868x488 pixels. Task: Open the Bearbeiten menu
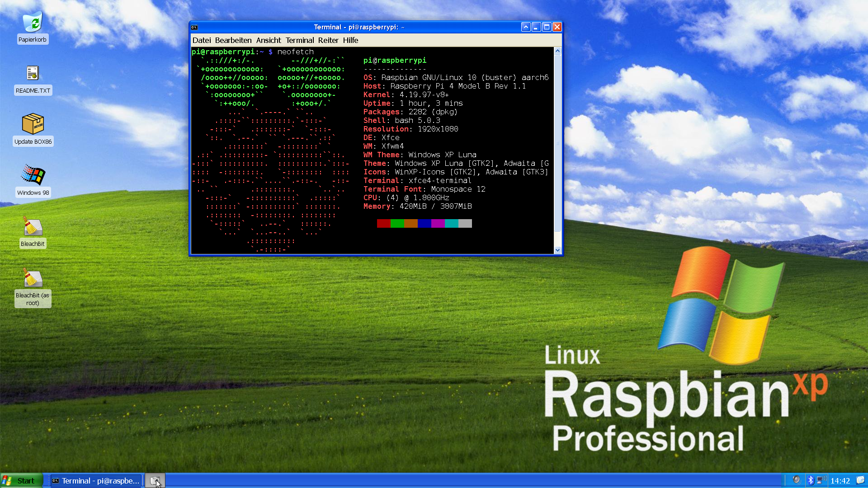tap(233, 40)
